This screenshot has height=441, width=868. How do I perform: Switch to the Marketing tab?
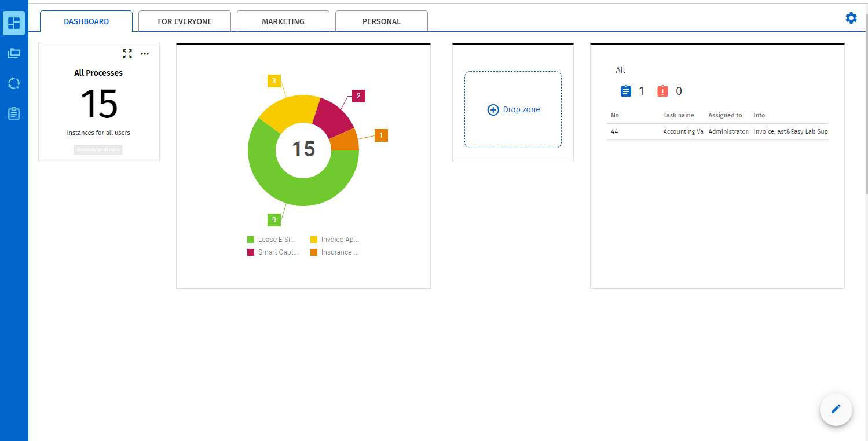[x=283, y=21]
